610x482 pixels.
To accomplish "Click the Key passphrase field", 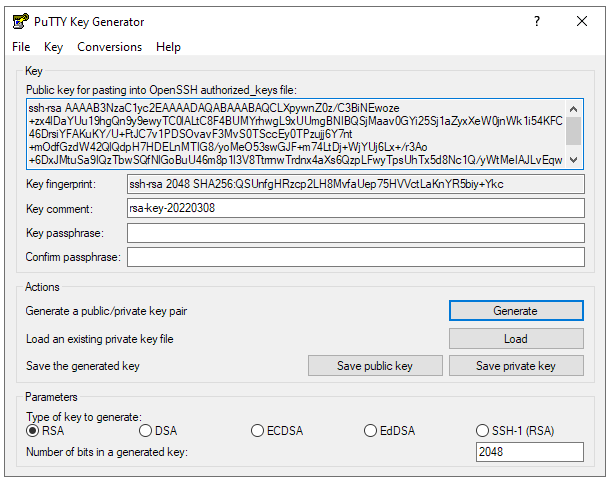I will tap(356, 233).
